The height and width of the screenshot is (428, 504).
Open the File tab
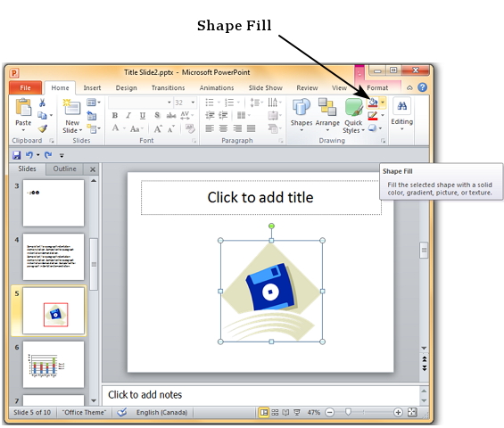(25, 87)
